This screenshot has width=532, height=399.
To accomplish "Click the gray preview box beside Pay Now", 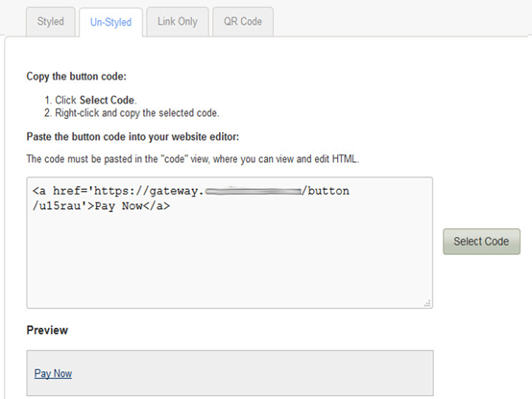I will [x=251, y=373].
